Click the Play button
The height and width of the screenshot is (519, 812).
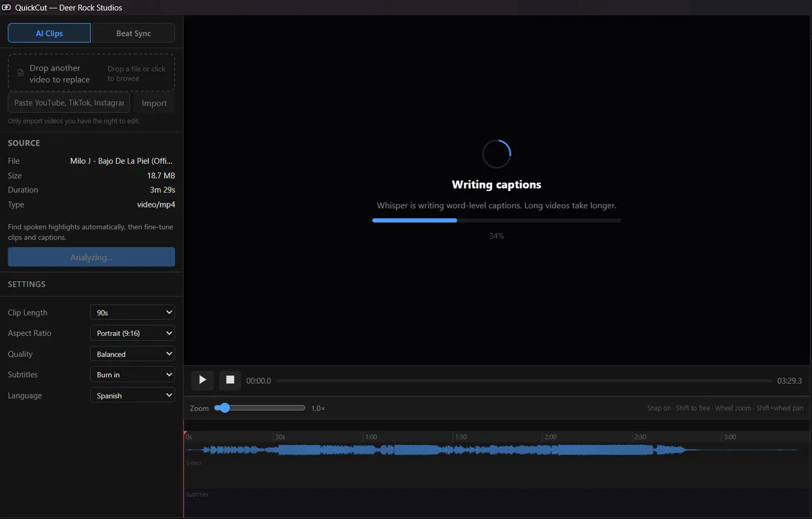202,380
